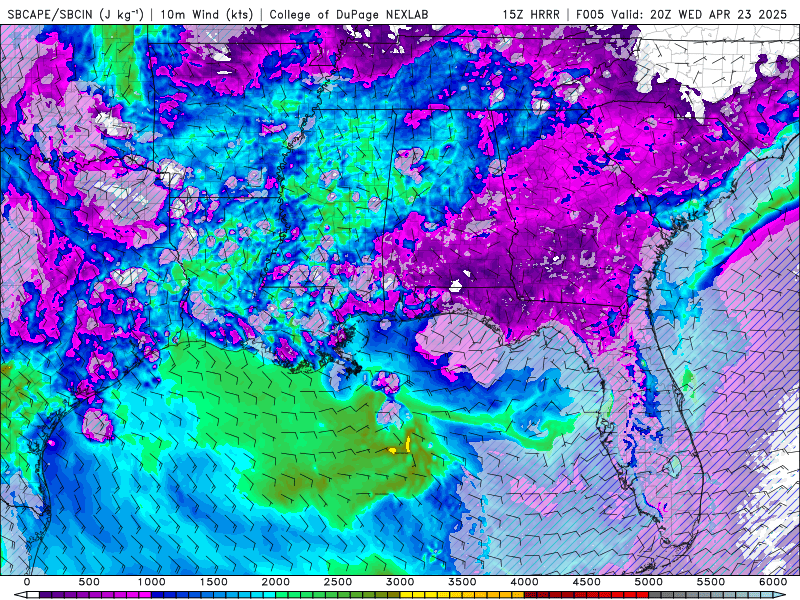The height and width of the screenshot is (600, 800).
Task: Click the 3000 label on the color scale
Action: (x=400, y=582)
